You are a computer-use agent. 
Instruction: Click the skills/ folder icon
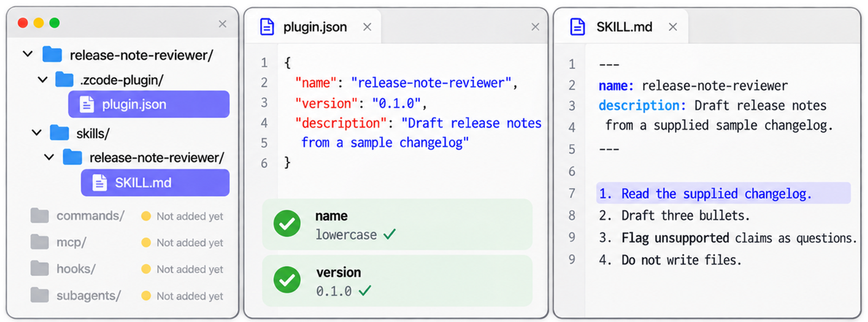click(59, 132)
